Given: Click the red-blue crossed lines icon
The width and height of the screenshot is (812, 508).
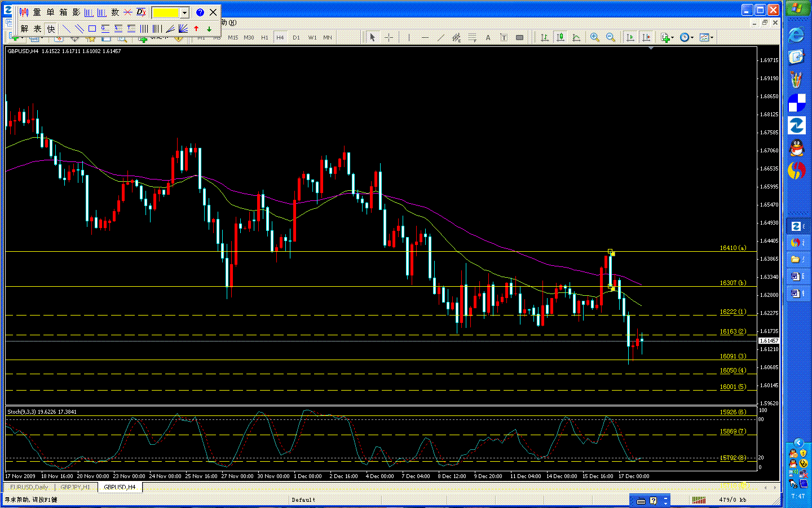Looking at the screenshot, I should pyautogui.click(x=128, y=12).
